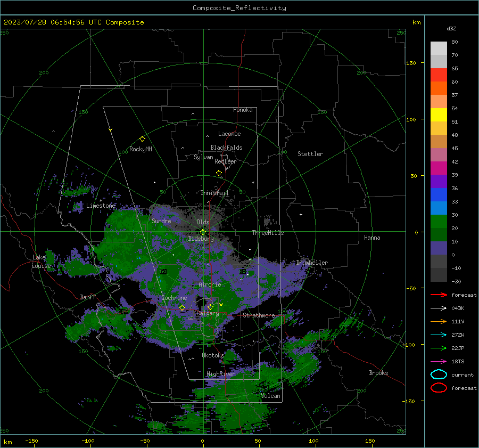Click the 80 dBZ light gray color swatch
The width and height of the screenshot is (479, 448).
439,48
